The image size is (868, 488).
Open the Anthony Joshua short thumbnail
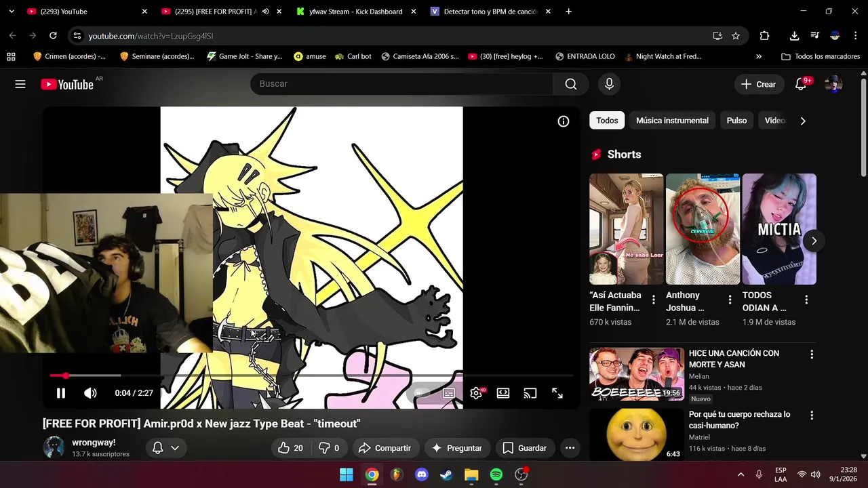pos(703,229)
